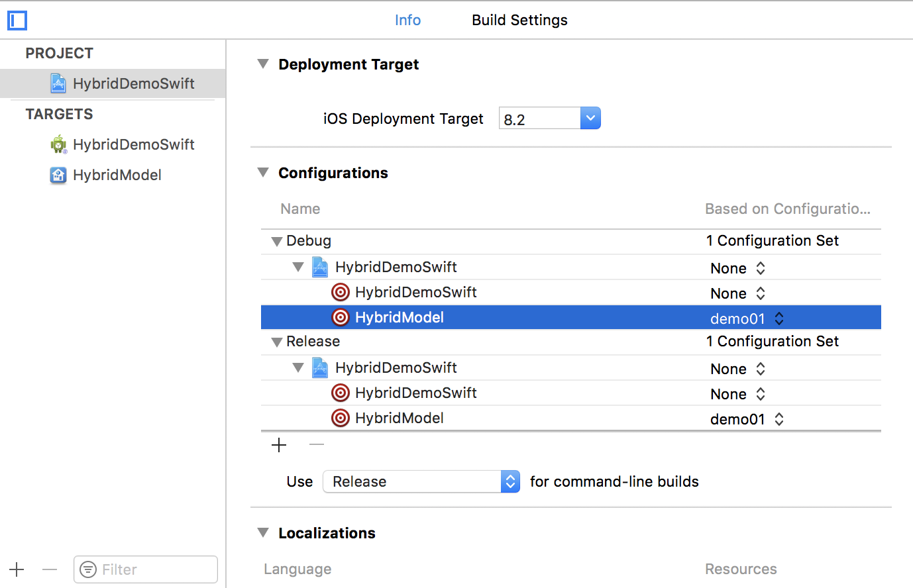Viewport: 913px width, 588px height.
Task: Click the filter icon in the filter field
Action: click(88, 569)
